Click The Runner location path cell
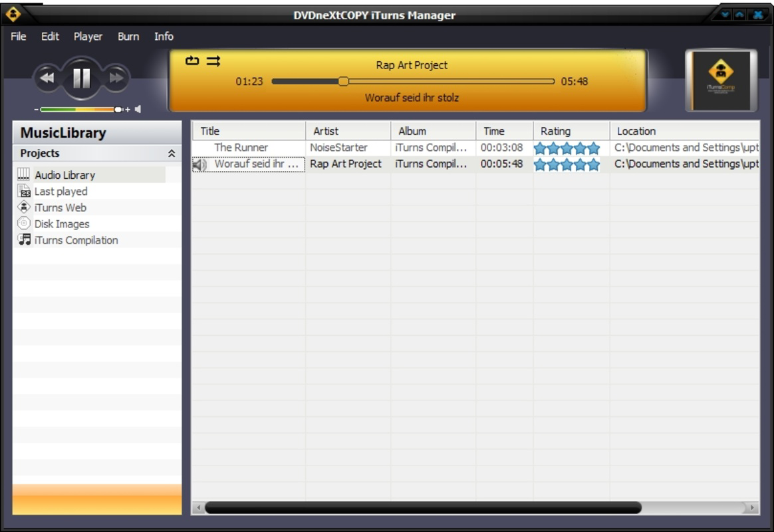 686,148
